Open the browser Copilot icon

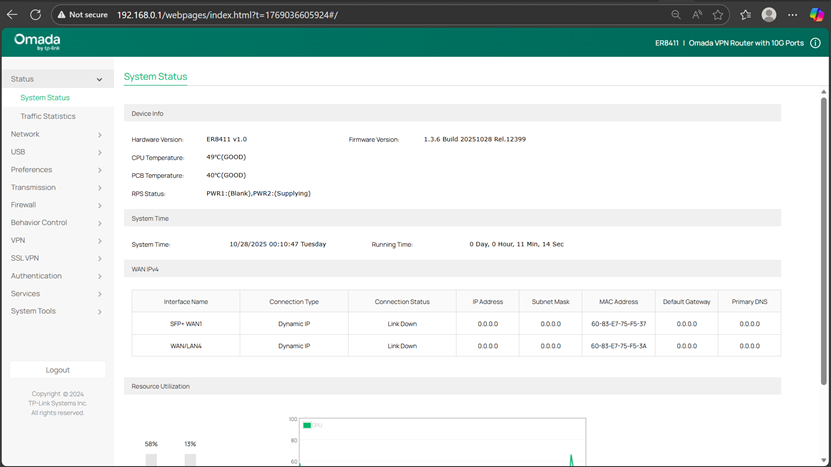coord(817,15)
